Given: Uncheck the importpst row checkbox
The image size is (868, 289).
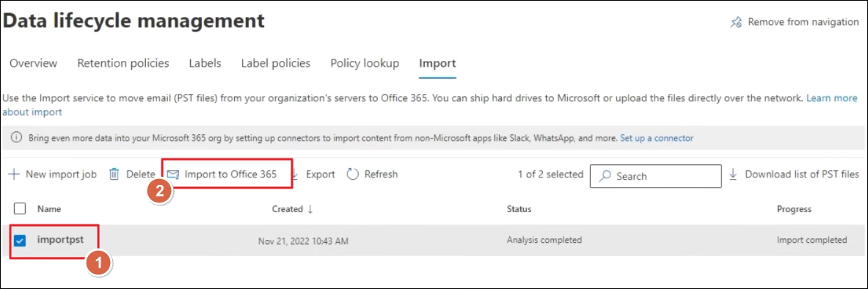Looking at the screenshot, I should point(20,241).
